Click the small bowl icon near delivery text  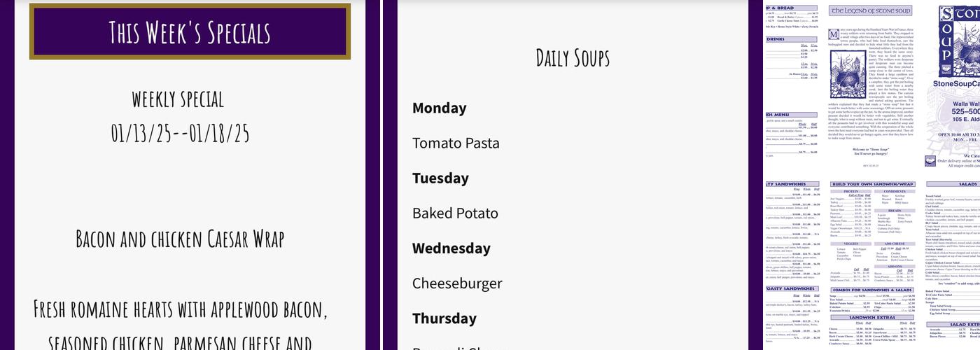pos(930,161)
